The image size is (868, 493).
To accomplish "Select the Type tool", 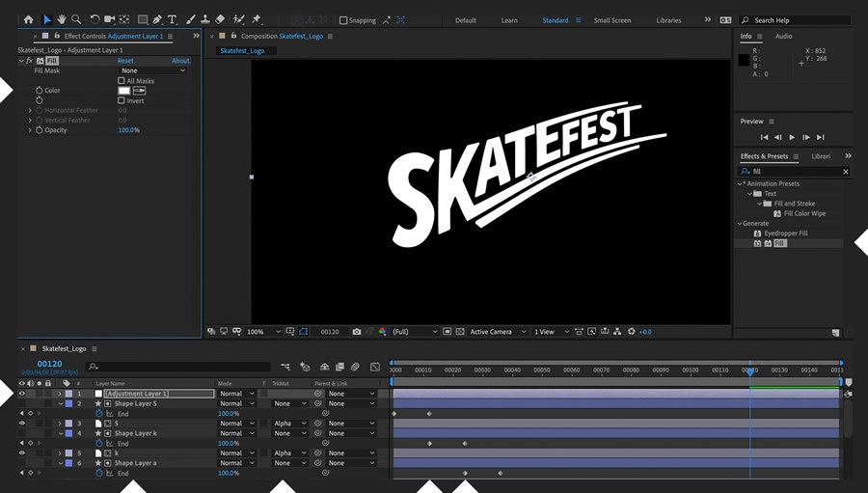I will click(172, 19).
